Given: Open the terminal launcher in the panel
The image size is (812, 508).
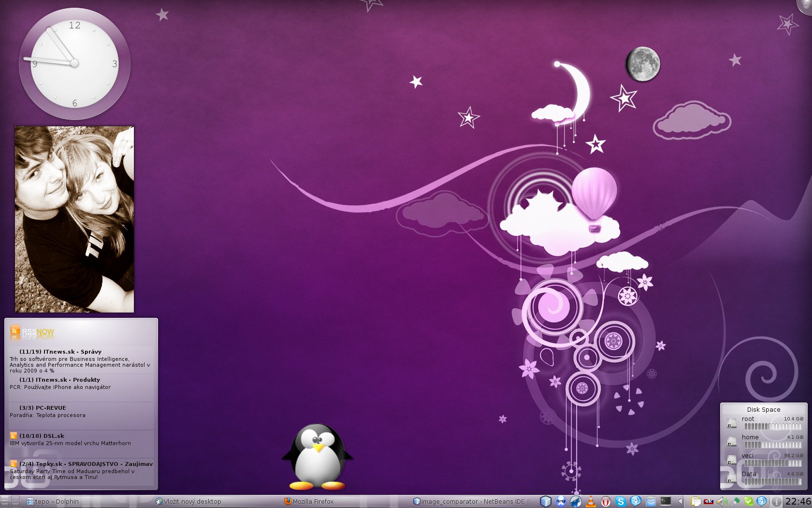Looking at the screenshot, I should 666,502.
